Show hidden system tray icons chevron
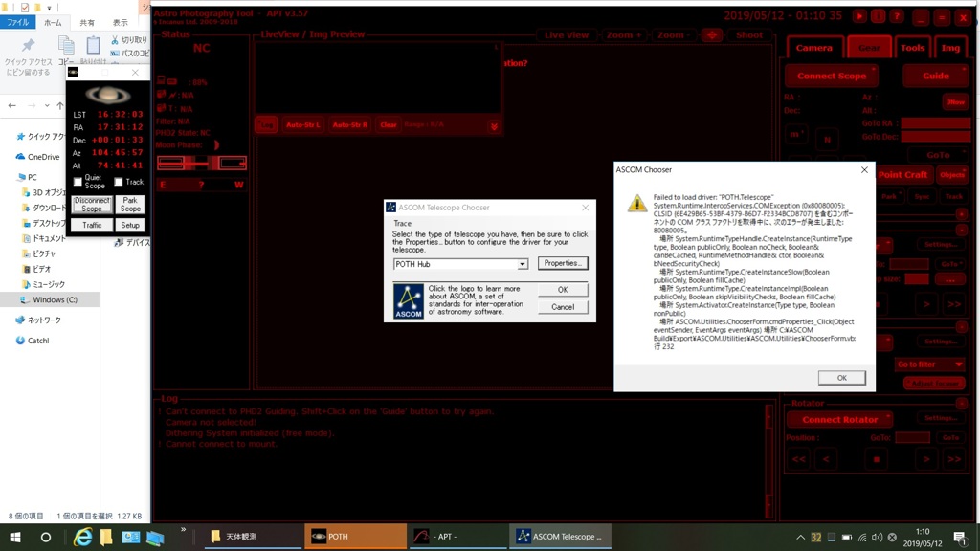 800,537
